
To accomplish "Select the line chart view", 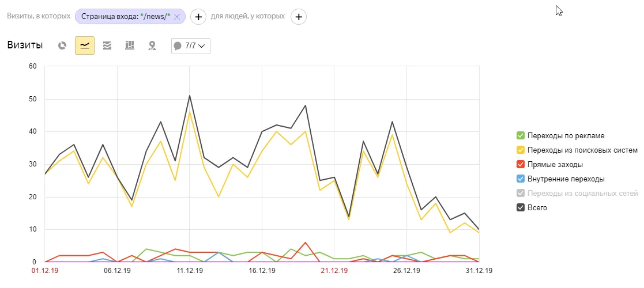I will tap(85, 46).
